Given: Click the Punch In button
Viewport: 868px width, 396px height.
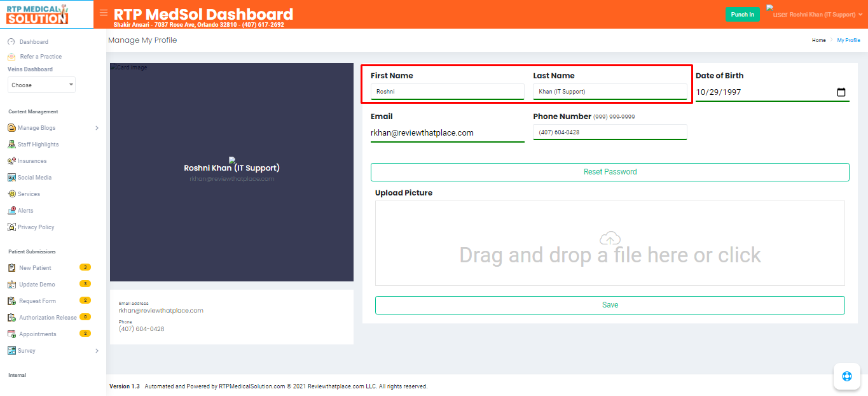Looking at the screenshot, I should click(743, 15).
